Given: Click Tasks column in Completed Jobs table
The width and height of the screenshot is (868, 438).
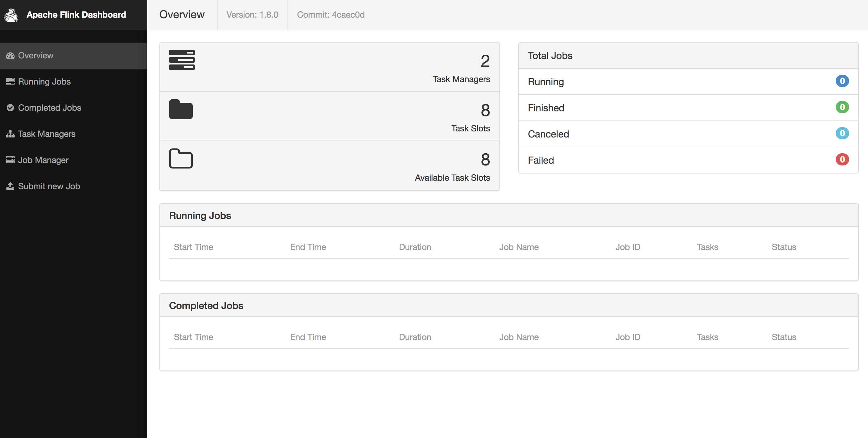Looking at the screenshot, I should pos(707,337).
